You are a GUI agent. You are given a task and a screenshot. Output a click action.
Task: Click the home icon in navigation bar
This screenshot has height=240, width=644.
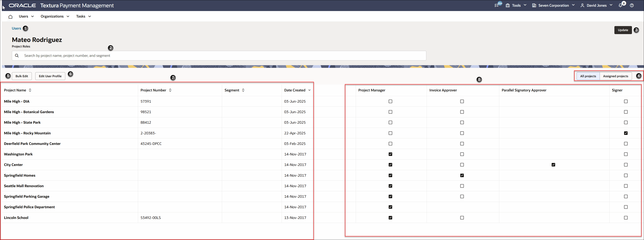point(10,17)
